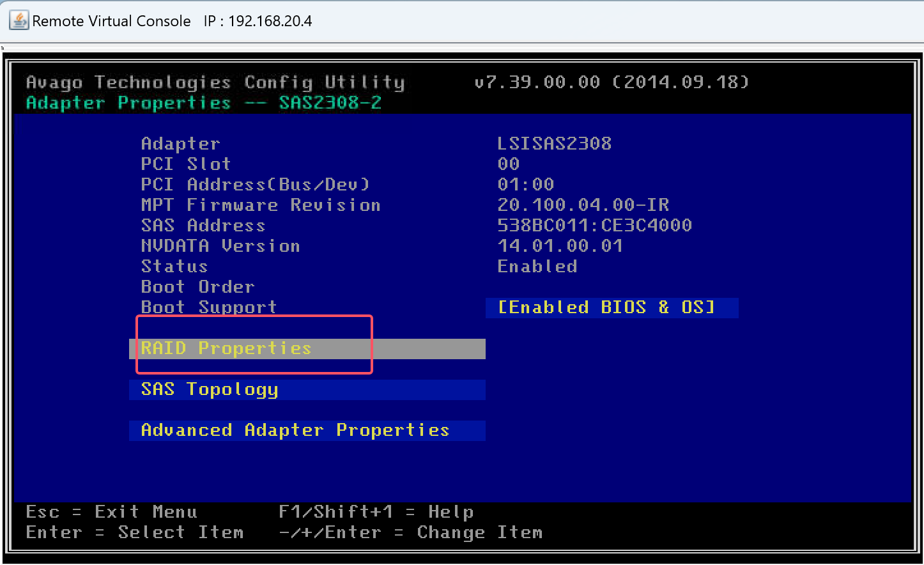The width and height of the screenshot is (924, 565).
Task: Click the Boot Support label
Action: point(209,307)
